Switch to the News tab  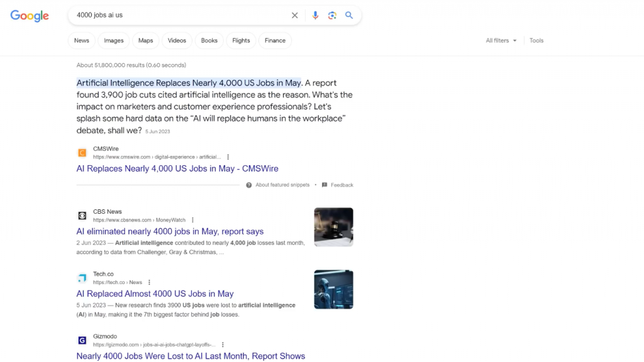click(81, 41)
